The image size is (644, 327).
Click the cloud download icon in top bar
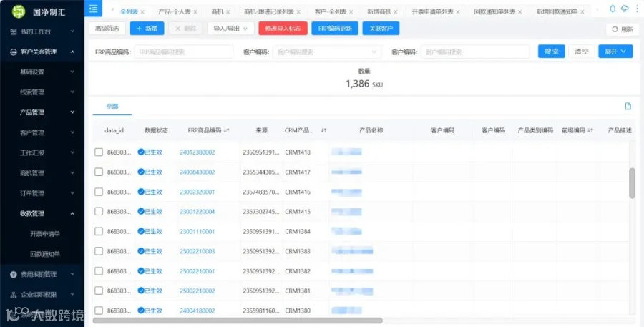[x=625, y=9]
